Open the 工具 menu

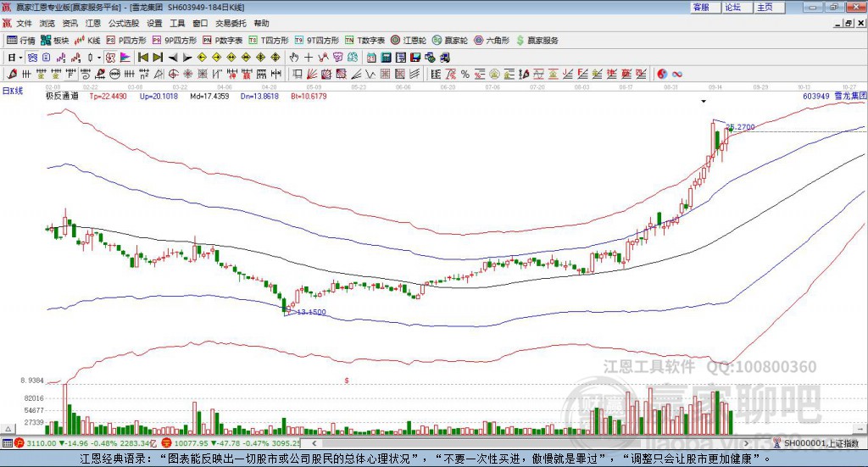tap(177, 23)
